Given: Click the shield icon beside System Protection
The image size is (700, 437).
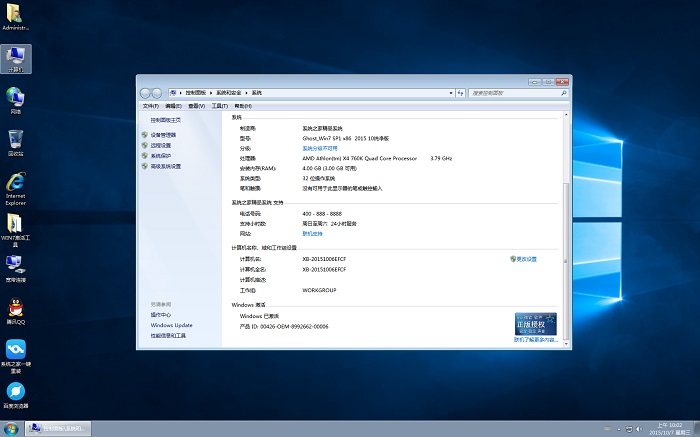Looking at the screenshot, I should tap(145, 156).
